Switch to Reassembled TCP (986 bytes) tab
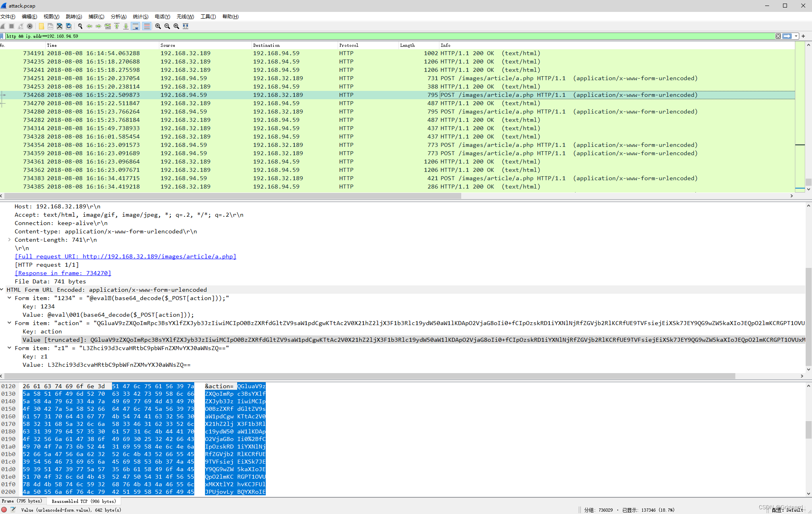Image resolution: width=812 pixels, height=514 pixels. pos(84,501)
